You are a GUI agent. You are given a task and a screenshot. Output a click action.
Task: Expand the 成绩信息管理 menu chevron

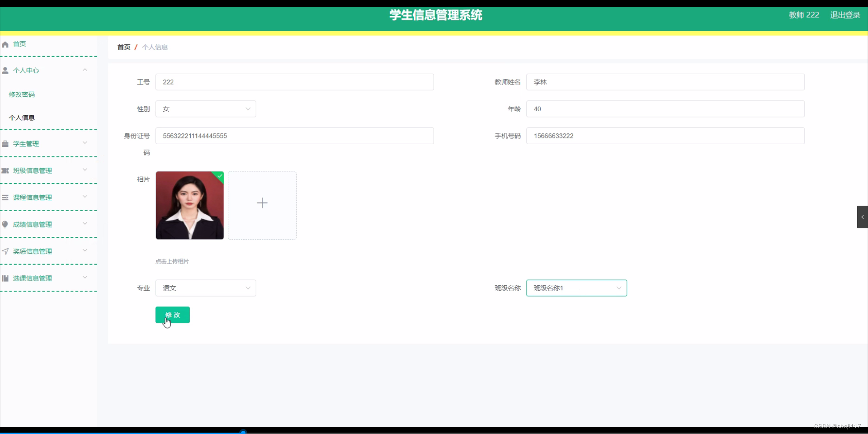click(85, 223)
